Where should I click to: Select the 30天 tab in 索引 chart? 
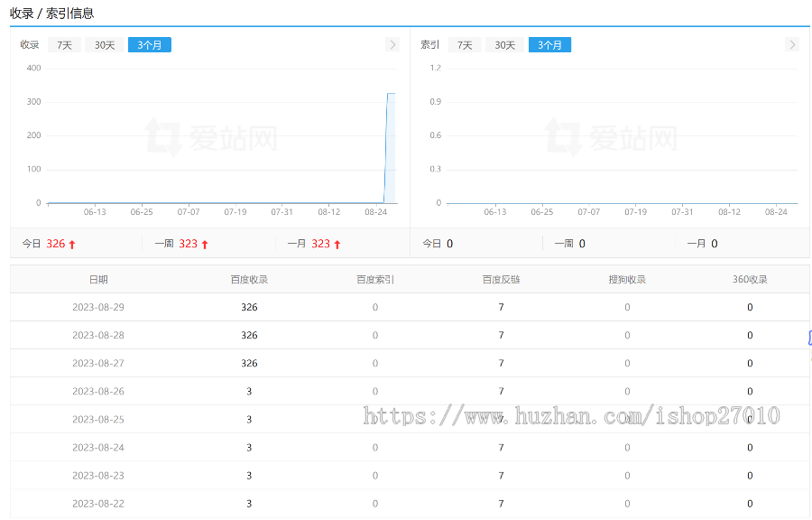(x=505, y=45)
